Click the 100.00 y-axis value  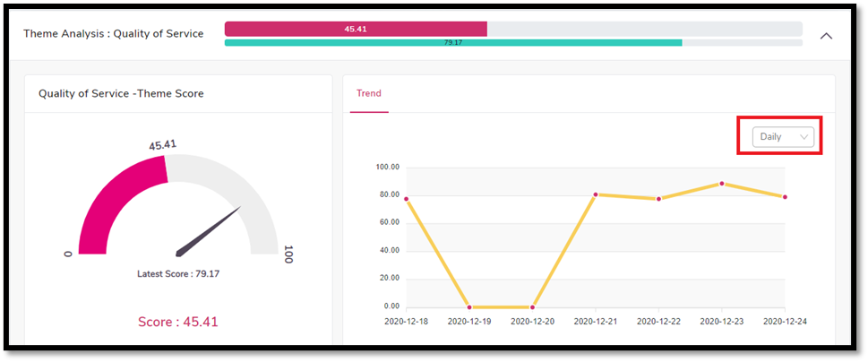click(388, 168)
